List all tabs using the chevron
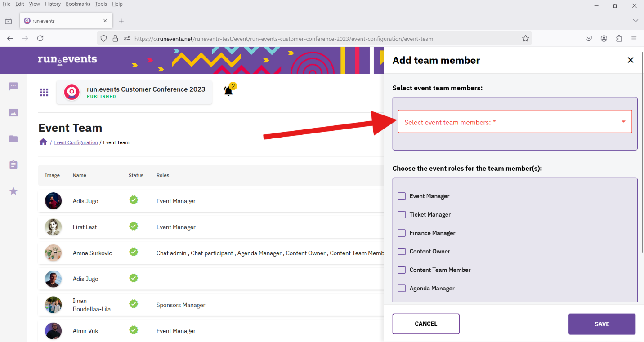 (x=635, y=21)
